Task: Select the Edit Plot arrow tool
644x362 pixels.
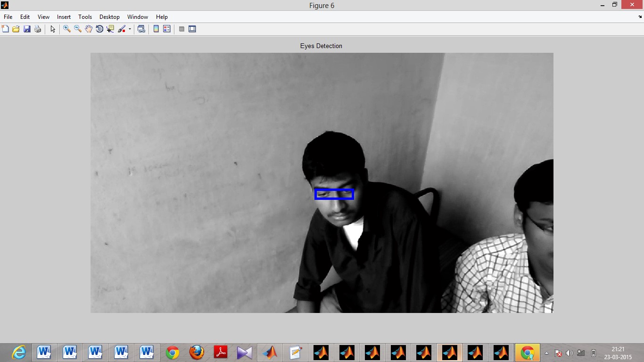Action: tap(53, 29)
